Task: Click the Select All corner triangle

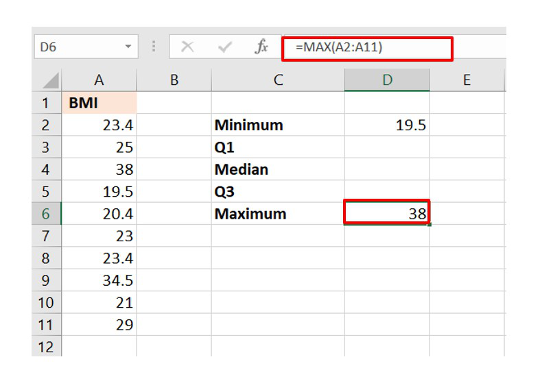Action: click(51, 82)
